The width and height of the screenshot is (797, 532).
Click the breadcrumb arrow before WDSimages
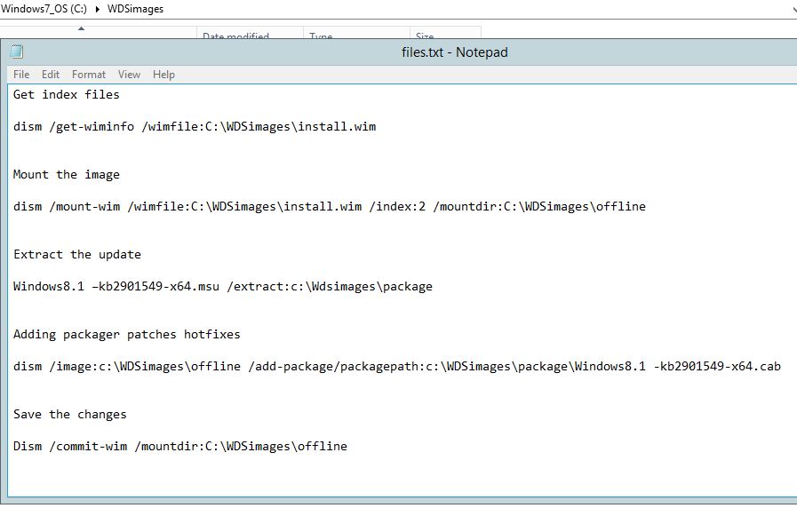tap(97, 9)
